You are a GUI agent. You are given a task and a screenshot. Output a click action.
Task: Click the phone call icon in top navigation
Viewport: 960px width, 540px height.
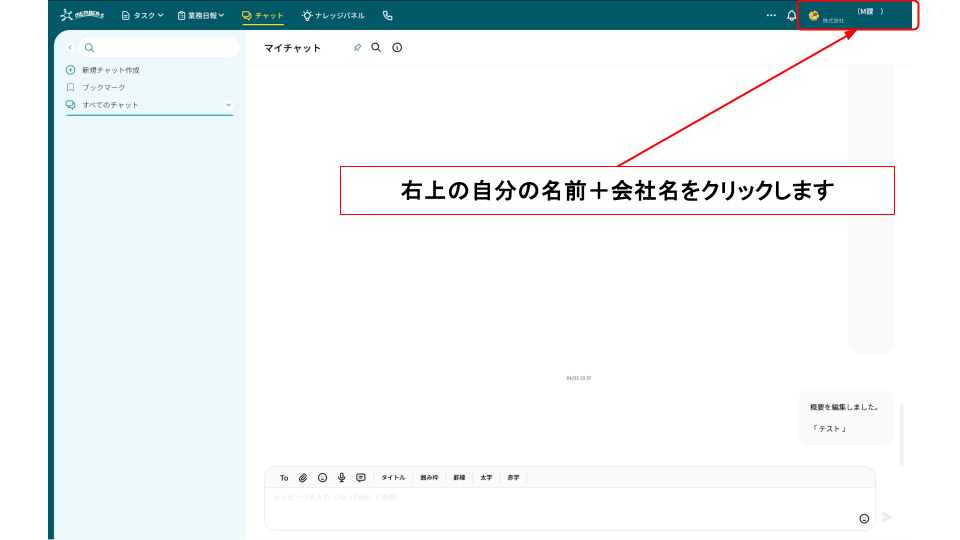pyautogui.click(x=388, y=16)
